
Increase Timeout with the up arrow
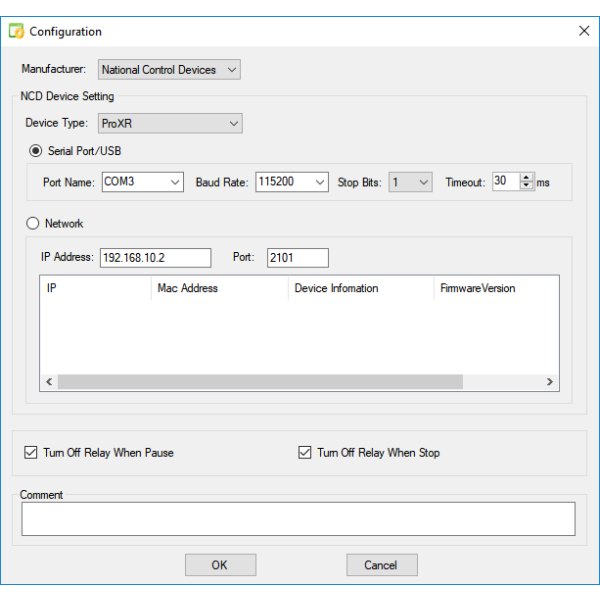pos(527,178)
